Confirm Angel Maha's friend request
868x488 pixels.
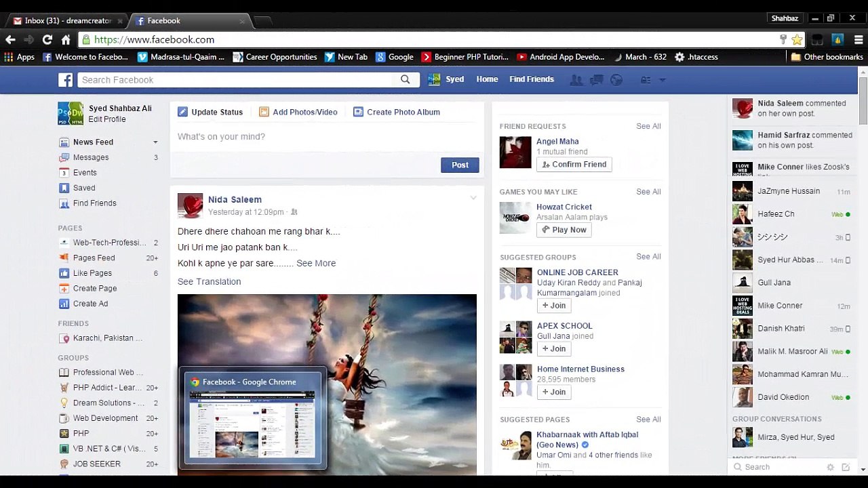coord(574,164)
